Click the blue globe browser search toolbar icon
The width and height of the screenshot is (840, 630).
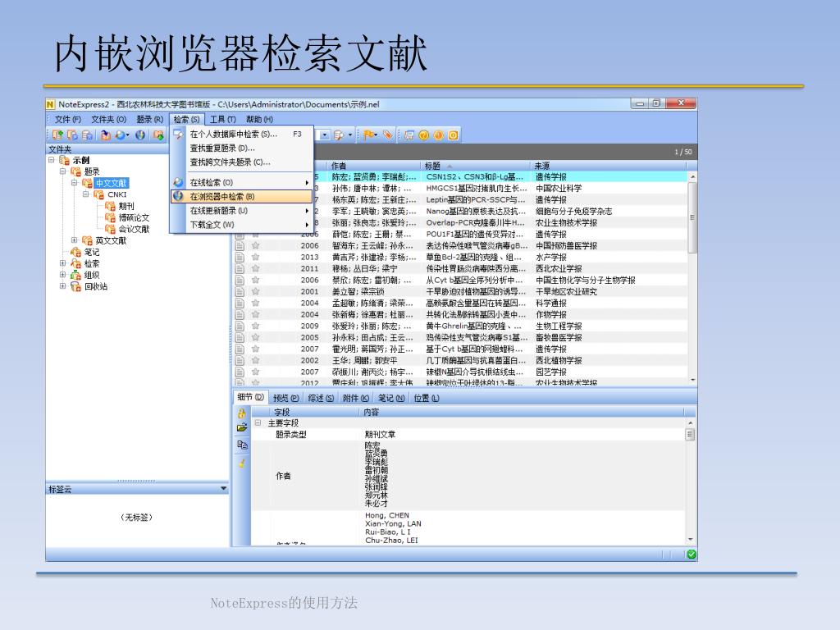[140, 135]
